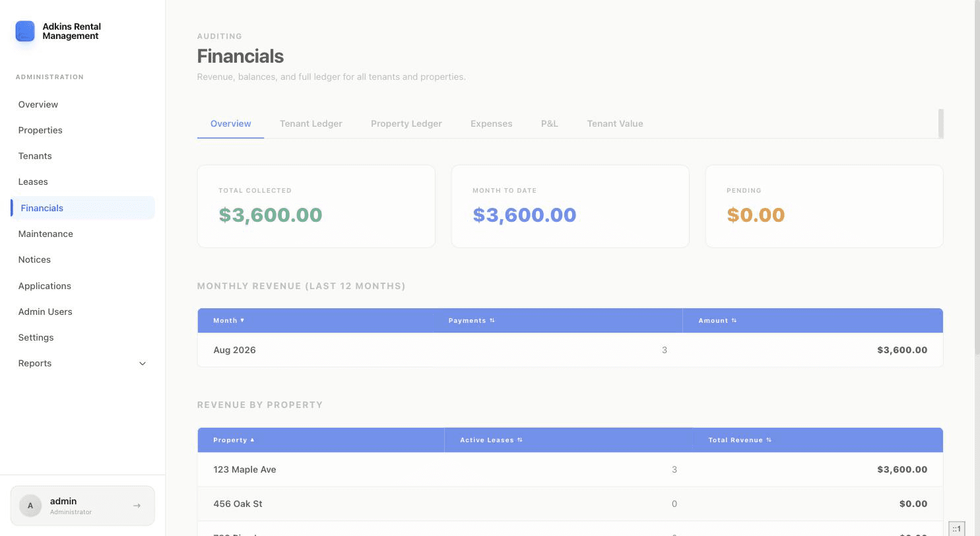Select Financials in the sidebar
The image size is (980, 536).
(x=82, y=208)
